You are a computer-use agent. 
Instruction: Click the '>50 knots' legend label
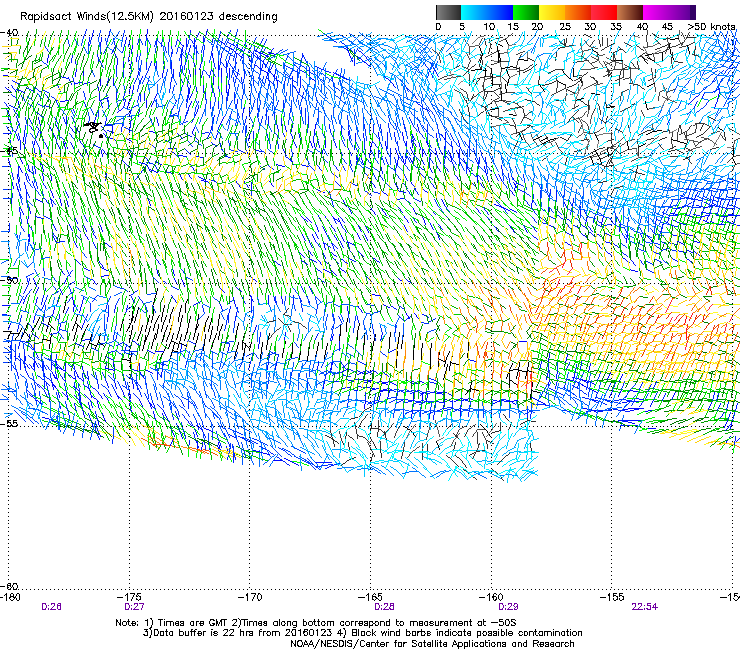pyautogui.click(x=711, y=27)
